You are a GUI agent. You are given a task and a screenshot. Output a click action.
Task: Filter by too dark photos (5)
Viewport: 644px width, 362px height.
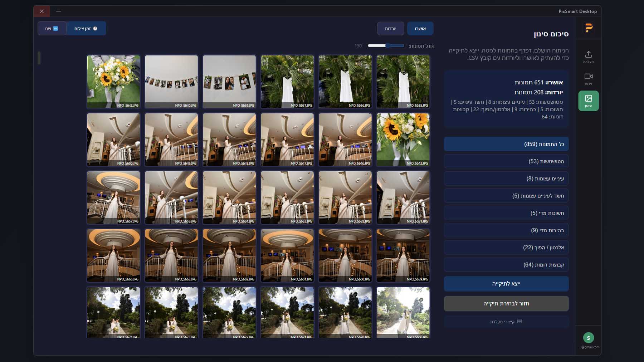coord(506,213)
